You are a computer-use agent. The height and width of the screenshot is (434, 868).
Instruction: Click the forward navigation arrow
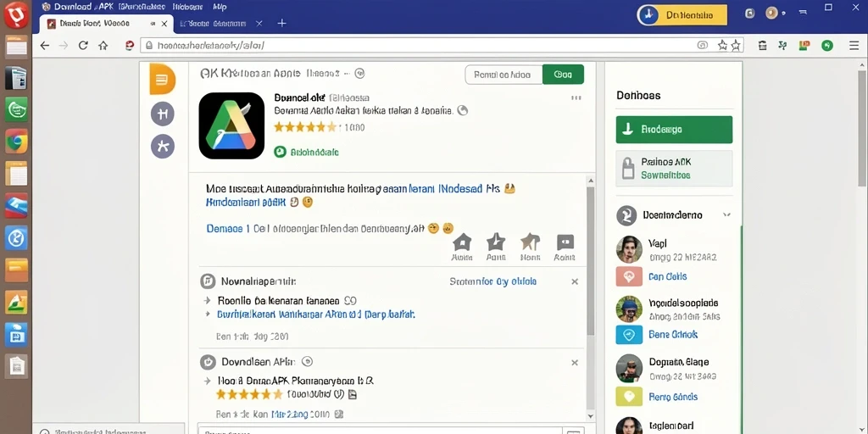(64, 46)
